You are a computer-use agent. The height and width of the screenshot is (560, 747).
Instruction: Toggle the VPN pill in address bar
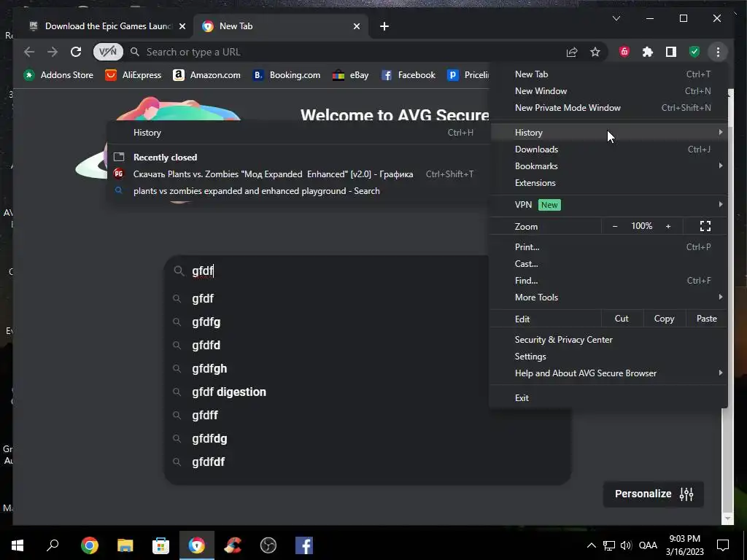(x=108, y=52)
